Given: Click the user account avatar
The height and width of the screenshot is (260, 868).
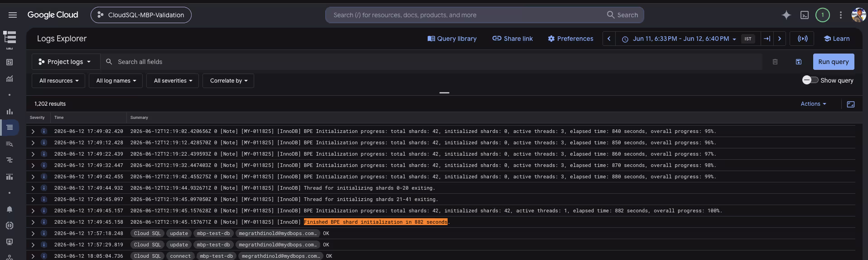Looking at the screenshot, I should pyautogui.click(x=859, y=15).
